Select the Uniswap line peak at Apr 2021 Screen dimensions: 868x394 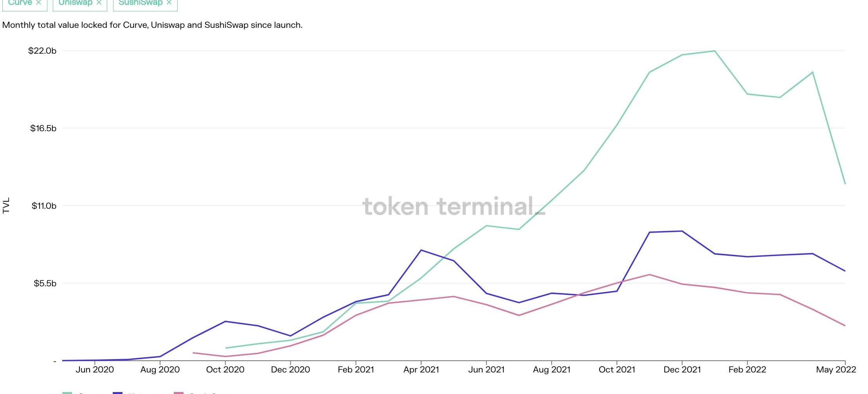tap(421, 250)
